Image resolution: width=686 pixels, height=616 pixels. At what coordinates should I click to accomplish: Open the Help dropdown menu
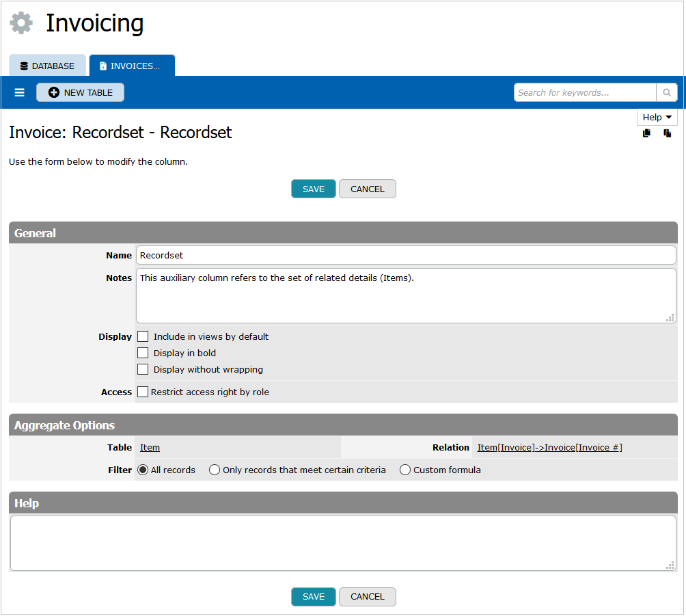tap(656, 117)
